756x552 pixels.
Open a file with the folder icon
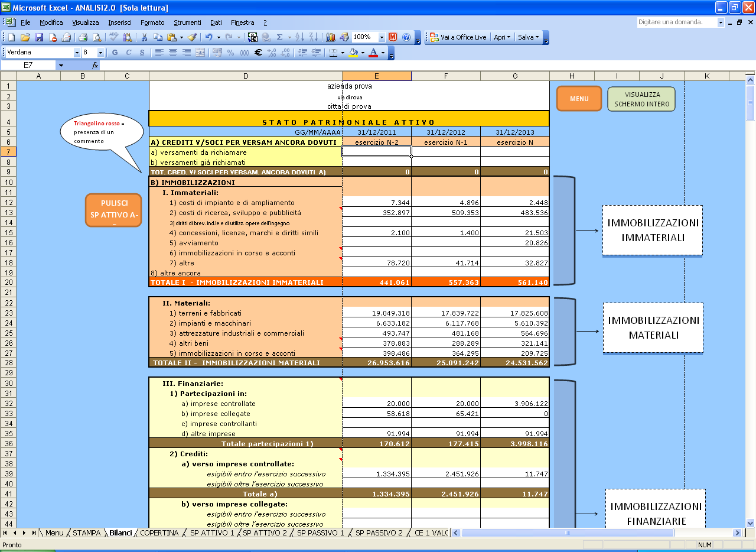coord(25,37)
